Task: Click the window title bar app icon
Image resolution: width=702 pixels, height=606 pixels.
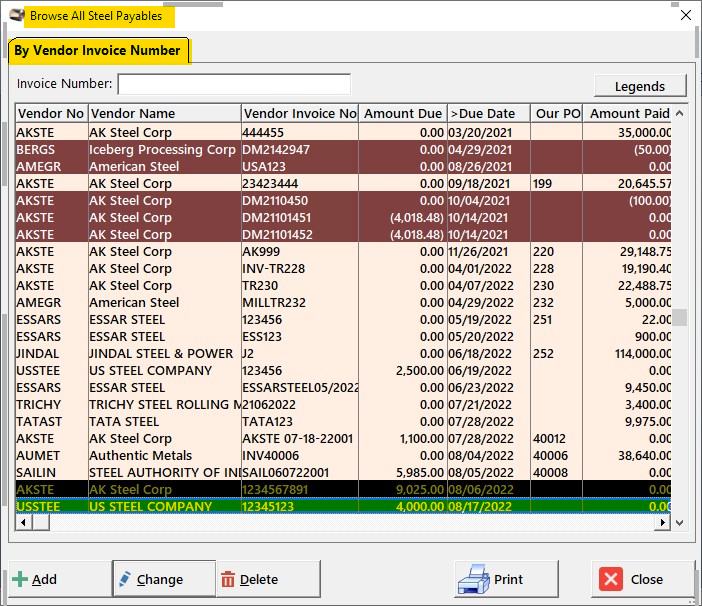Action: (x=17, y=15)
